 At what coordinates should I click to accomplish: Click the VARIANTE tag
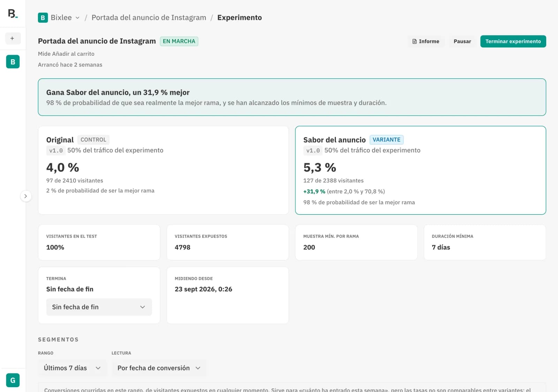click(x=386, y=140)
